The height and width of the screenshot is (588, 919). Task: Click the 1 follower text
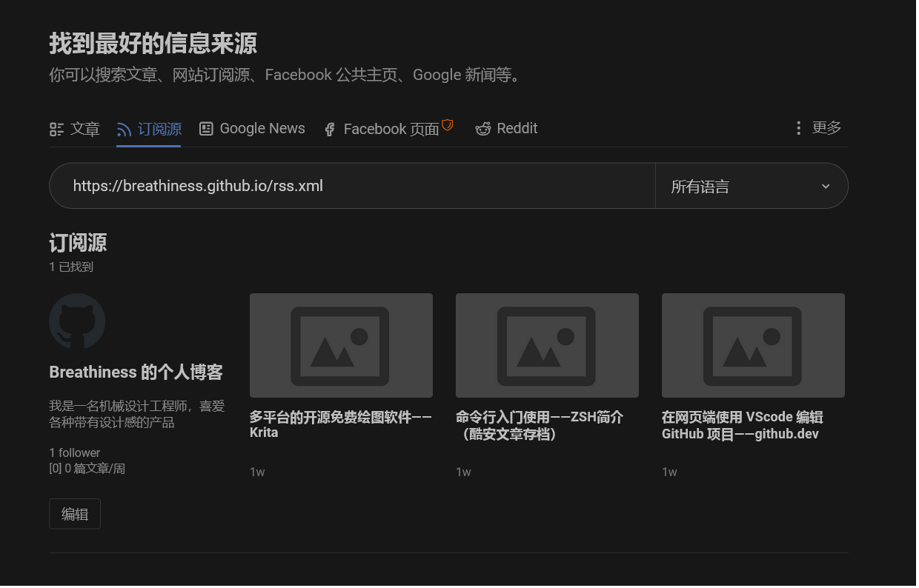[75, 452]
